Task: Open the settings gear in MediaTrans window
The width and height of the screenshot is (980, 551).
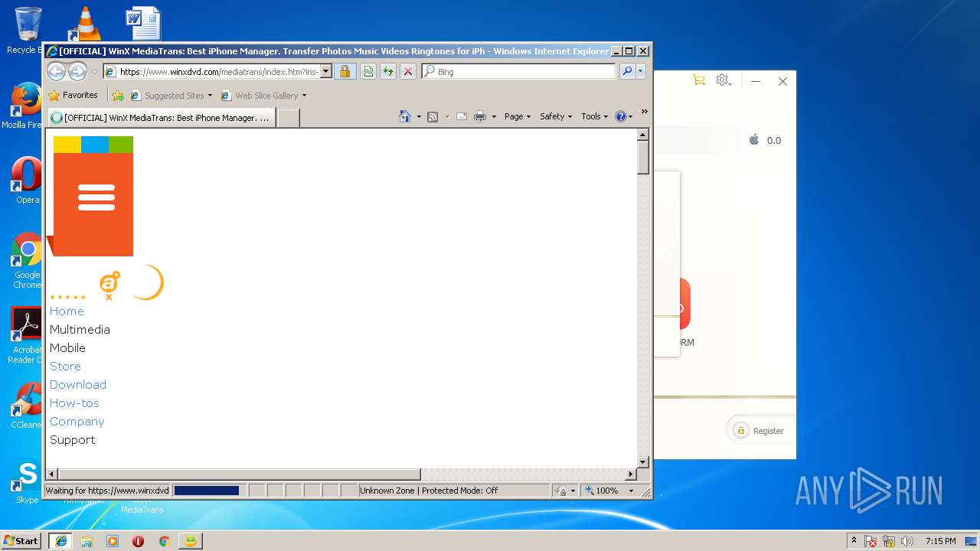Action: (724, 80)
